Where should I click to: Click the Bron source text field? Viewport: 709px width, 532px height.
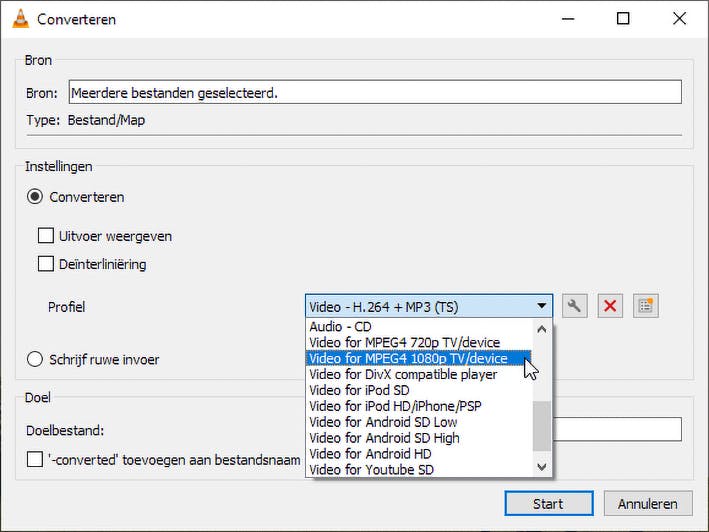(375, 92)
